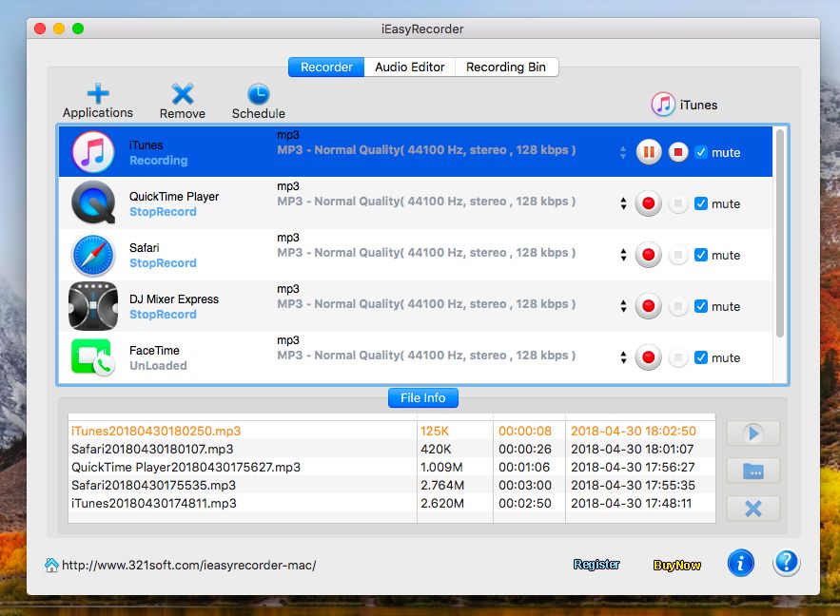Click the File Info button
The height and width of the screenshot is (616, 840).
pyautogui.click(x=422, y=397)
